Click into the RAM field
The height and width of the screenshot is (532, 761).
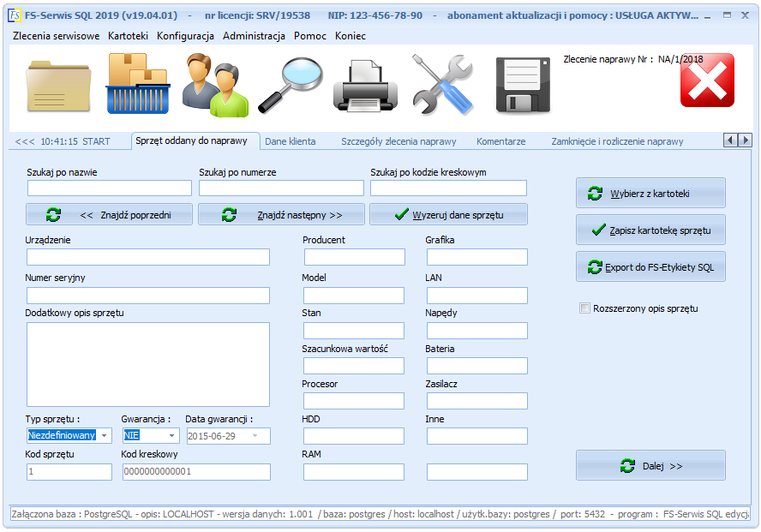click(354, 472)
